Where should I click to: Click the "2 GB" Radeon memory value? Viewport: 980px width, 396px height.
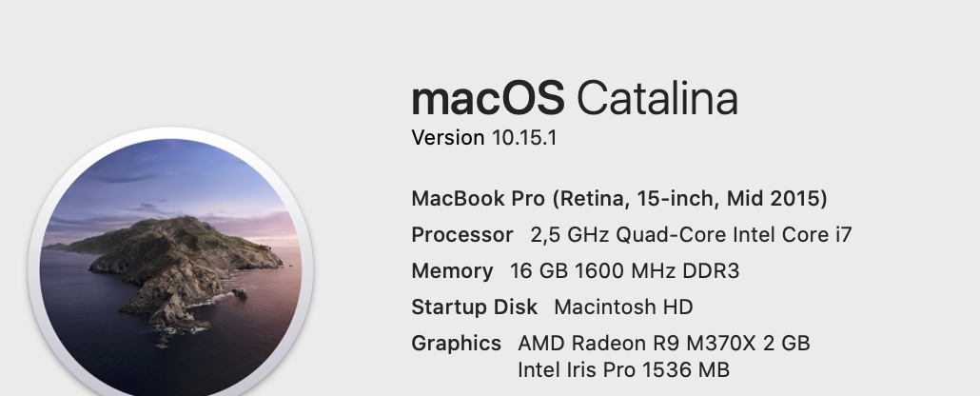point(786,344)
